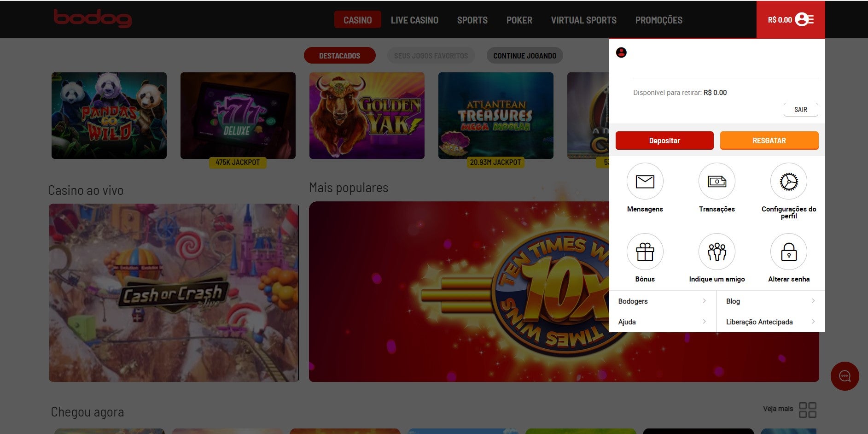
Task: Click the 20.93M JACKPOT label
Action: (x=495, y=162)
